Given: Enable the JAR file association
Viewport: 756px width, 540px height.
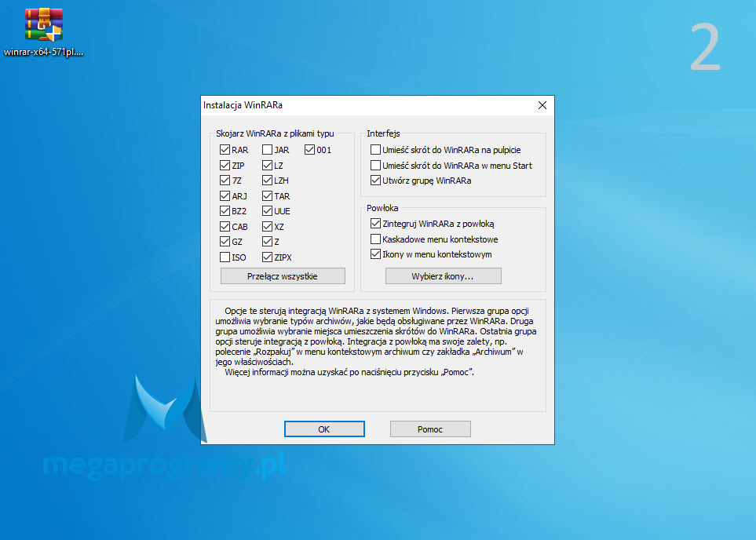Looking at the screenshot, I should (x=267, y=150).
